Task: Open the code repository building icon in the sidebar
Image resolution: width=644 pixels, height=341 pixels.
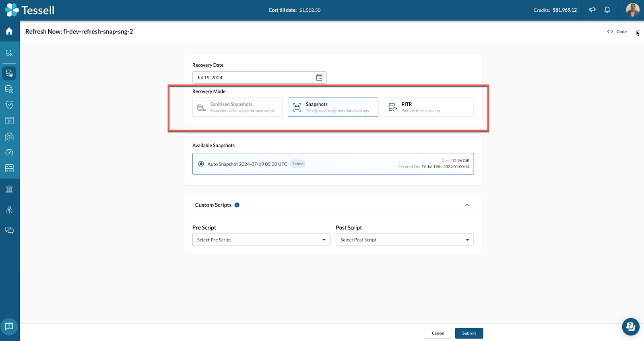Action: [9, 137]
